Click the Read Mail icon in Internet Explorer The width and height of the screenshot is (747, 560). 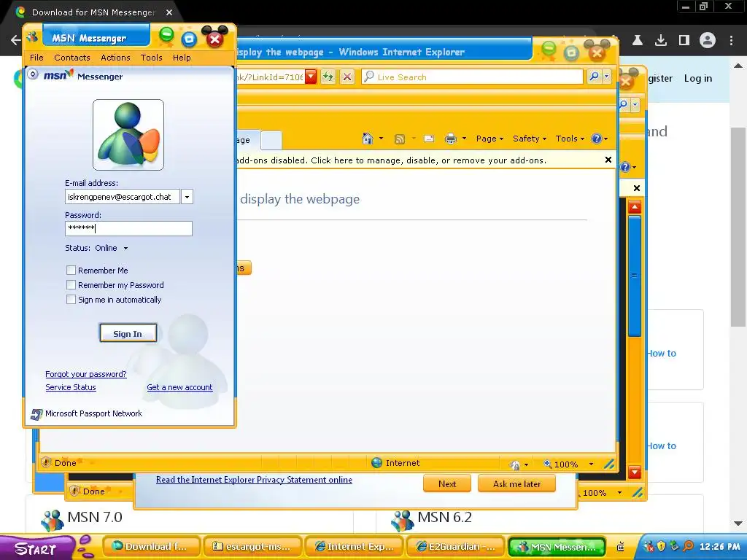[x=429, y=139]
